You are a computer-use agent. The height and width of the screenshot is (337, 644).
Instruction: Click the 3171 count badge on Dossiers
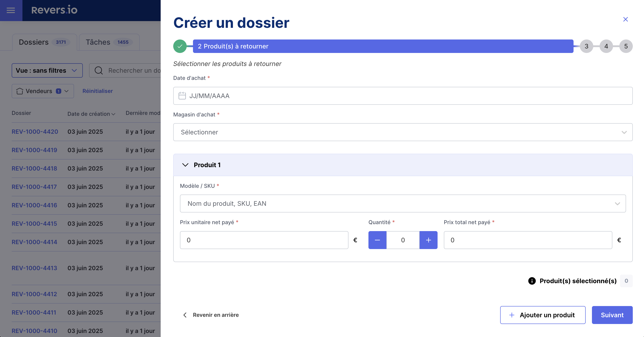(61, 42)
